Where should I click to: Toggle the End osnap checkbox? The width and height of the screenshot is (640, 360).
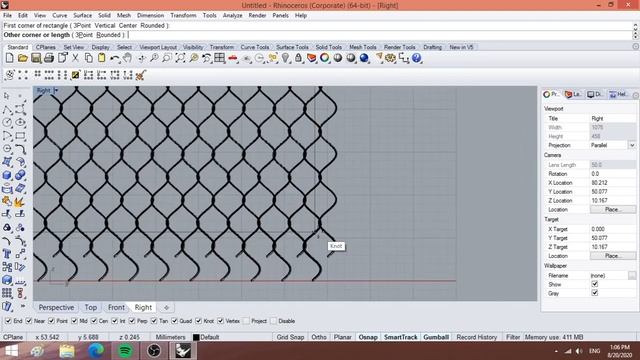pyautogui.click(x=8, y=321)
